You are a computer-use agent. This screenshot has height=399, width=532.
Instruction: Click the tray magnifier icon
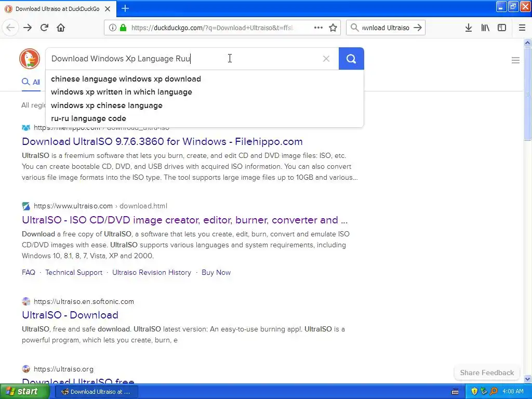coord(494,392)
